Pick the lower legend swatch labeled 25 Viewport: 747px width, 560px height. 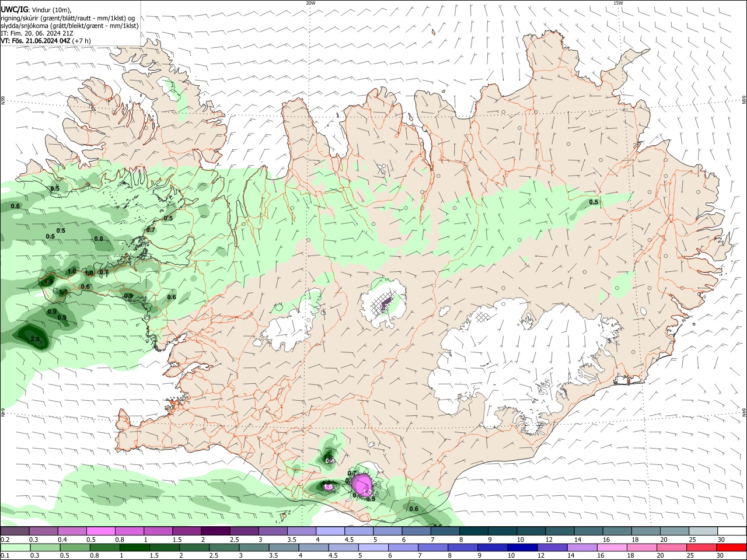701,547
